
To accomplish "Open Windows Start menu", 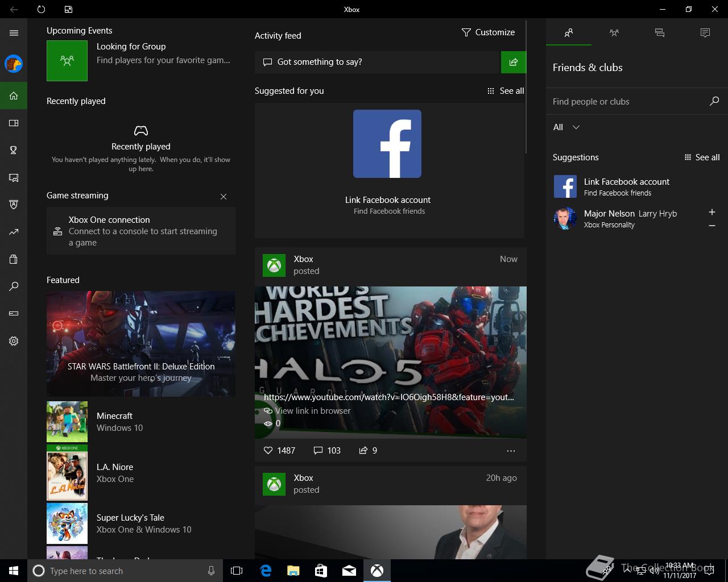I will coord(14,571).
